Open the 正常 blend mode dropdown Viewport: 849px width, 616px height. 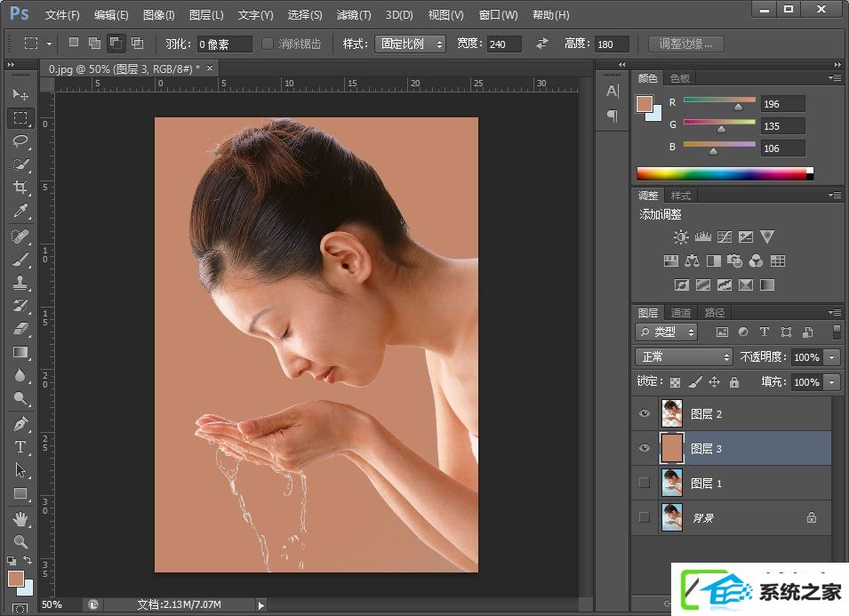pos(683,356)
